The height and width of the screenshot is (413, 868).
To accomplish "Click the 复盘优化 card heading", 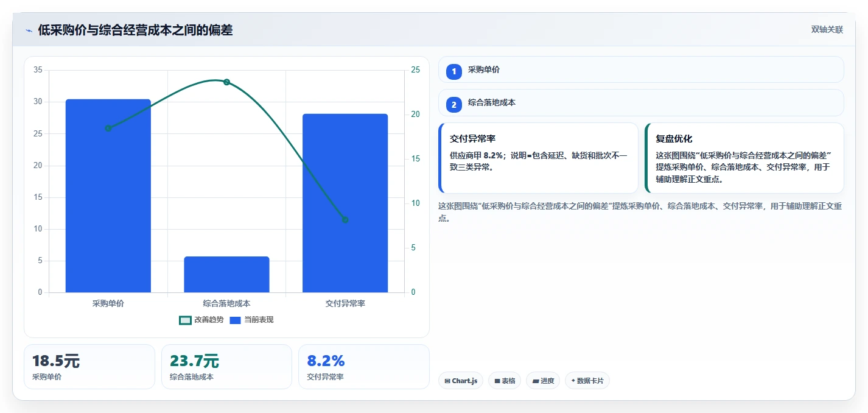I will tap(674, 139).
